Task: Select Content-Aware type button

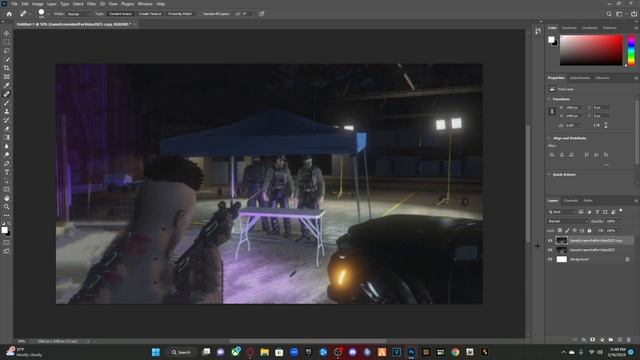Action: tap(120, 14)
